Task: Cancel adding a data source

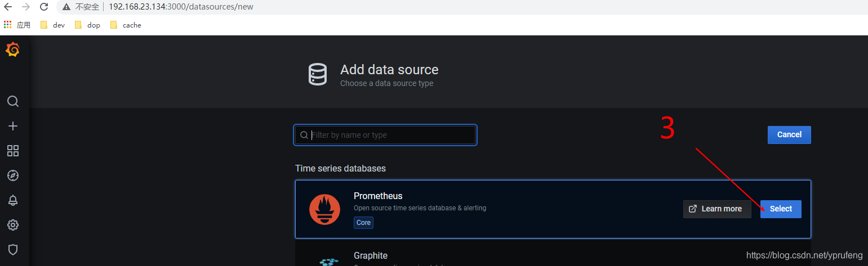Action: pos(789,134)
